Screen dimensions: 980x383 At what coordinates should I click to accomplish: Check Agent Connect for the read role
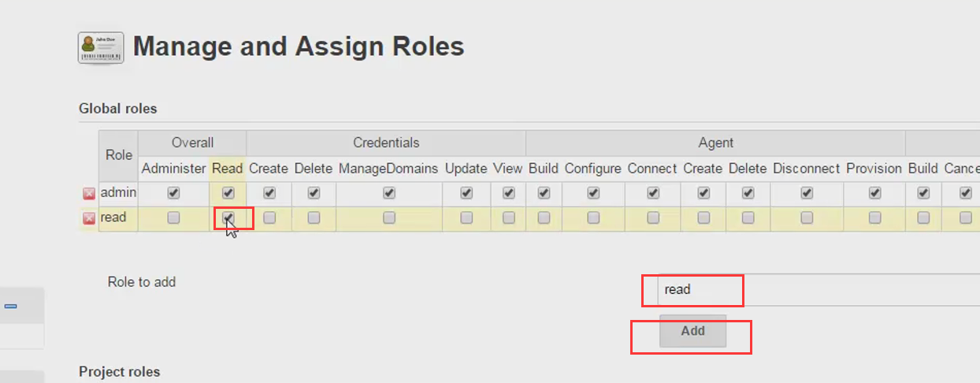(x=653, y=218)
